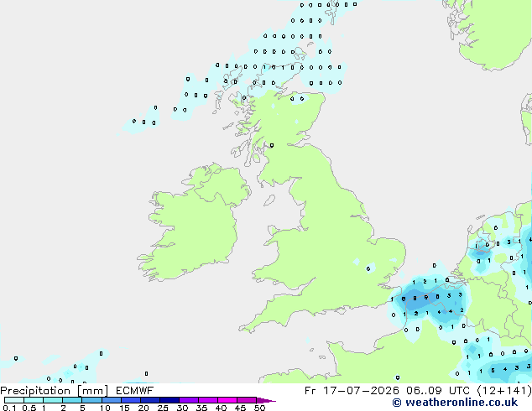The width and height of the screenshot is (532, 411).
Task: Click the legend swatch between 45 and 50
Action: [247, 400]
